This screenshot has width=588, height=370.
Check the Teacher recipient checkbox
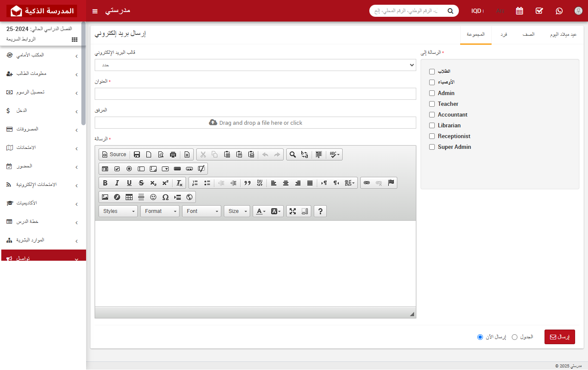(x=432, y=104)
